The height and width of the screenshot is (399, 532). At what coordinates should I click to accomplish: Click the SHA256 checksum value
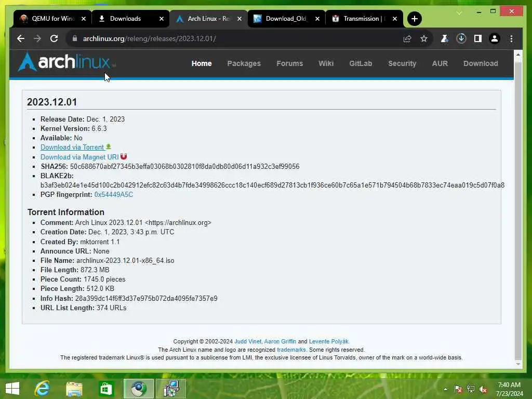tap(184, 166)
